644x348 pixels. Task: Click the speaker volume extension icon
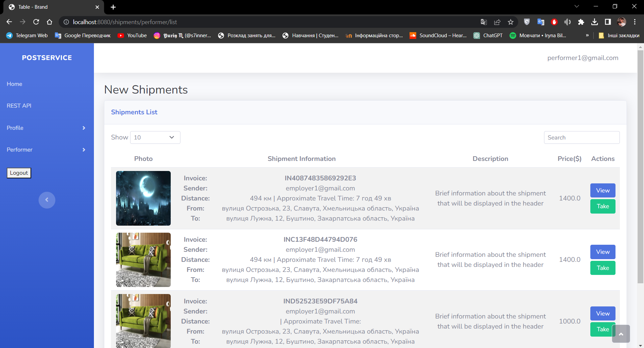568,22
